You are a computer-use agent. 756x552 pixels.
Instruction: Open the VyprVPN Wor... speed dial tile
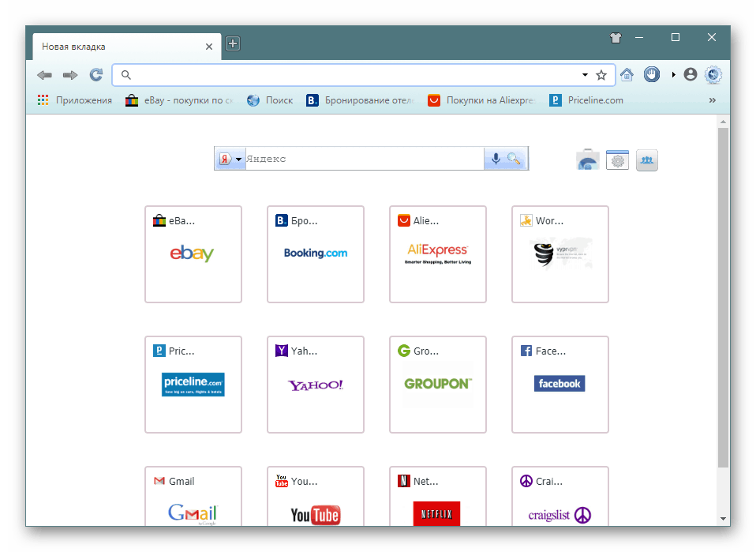pyautogui.click(x=560, y=254)
